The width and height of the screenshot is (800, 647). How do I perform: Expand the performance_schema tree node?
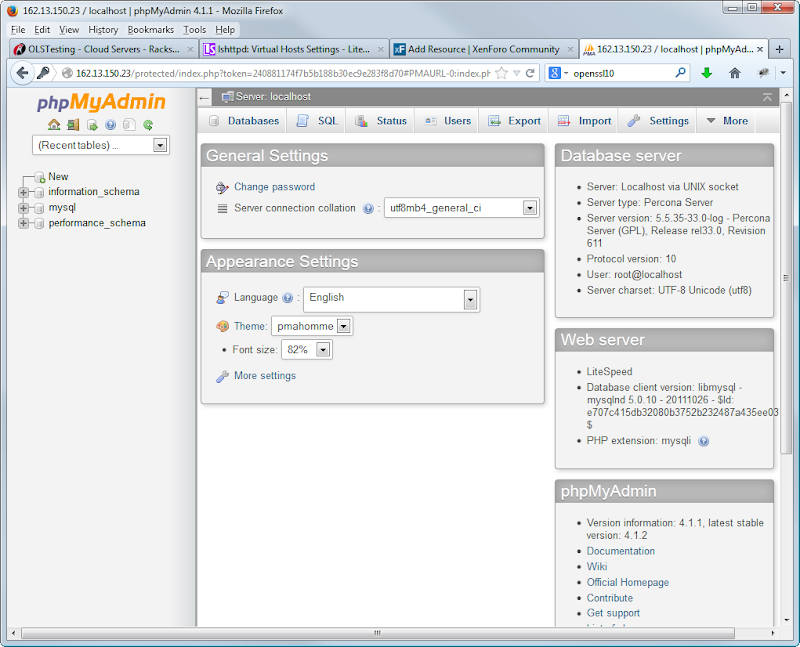tap(23, 223)
